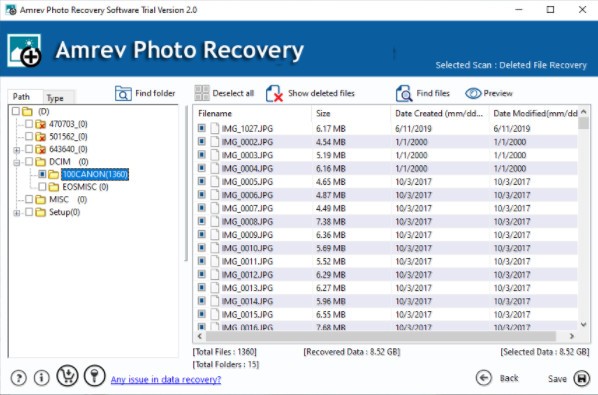Collapse the DCIM folder tree node
Screen dimensions: 598x395
17,162
